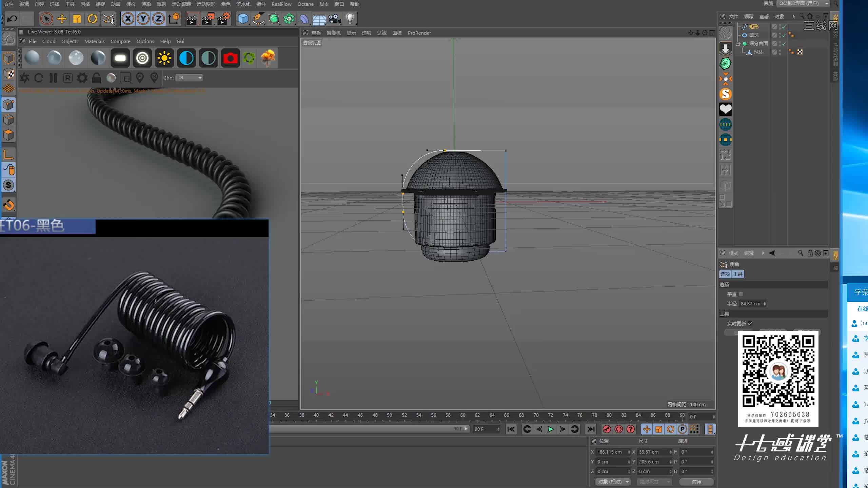Toggle the Attribute Manager lock icon
Screen dimensions: 868x488
point(810,253)
